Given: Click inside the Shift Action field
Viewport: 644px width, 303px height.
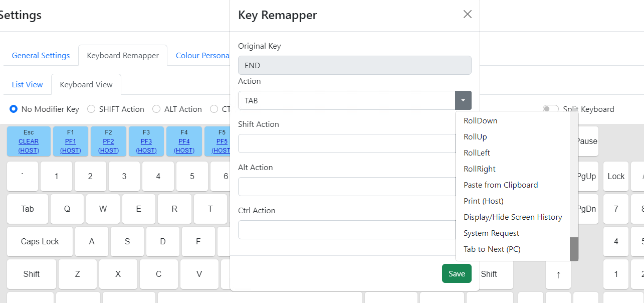Looking at the screenshot, I should pos(351,143).
